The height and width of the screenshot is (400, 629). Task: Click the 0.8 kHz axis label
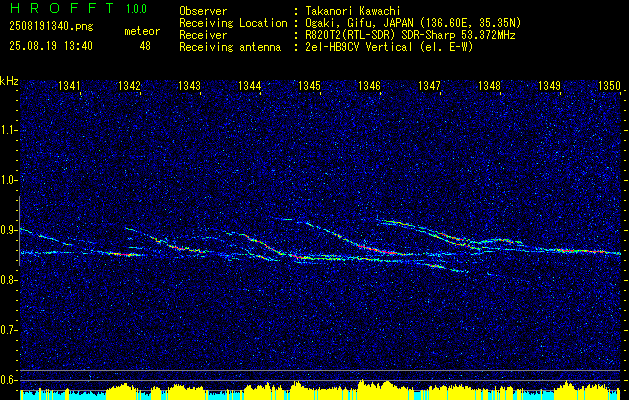pos(9,280)
